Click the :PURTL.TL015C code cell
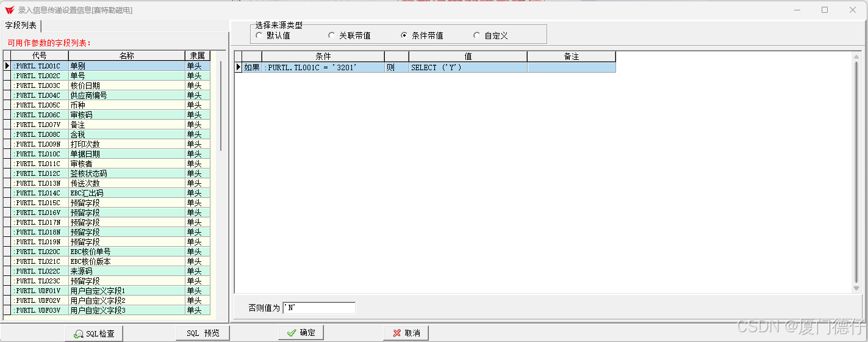This screenshot has height=342, width=868. (39, 203)
